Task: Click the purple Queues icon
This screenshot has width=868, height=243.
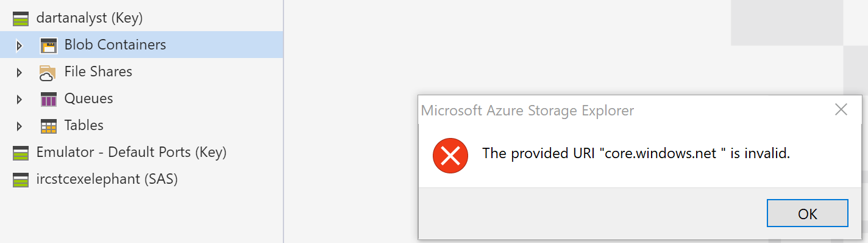Action: click(48, 99)
